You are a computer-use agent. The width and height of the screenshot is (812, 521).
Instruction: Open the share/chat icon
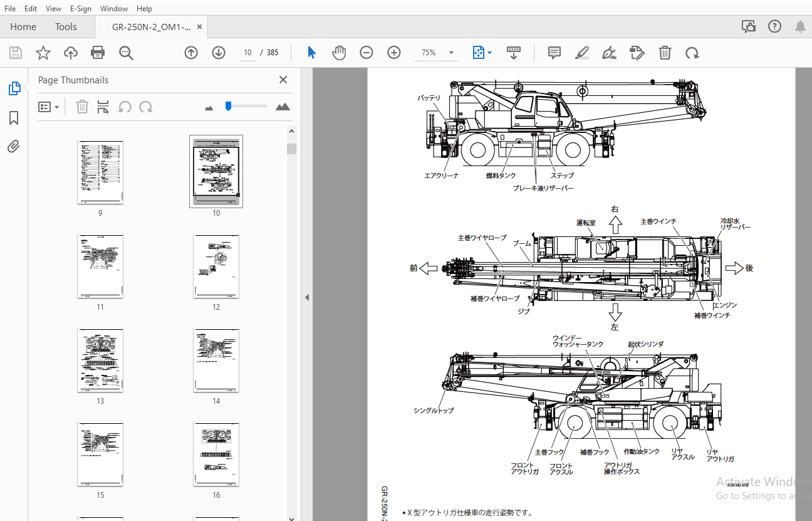748,26
